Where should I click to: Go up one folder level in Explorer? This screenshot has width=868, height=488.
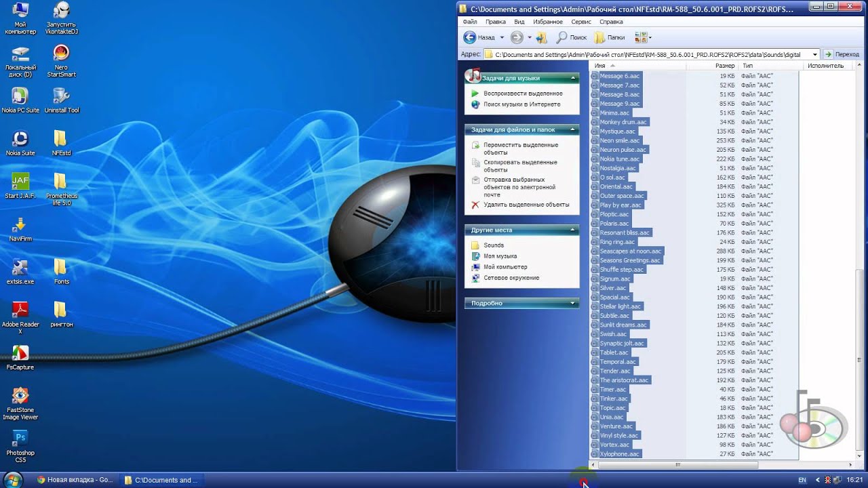point(541,37)
